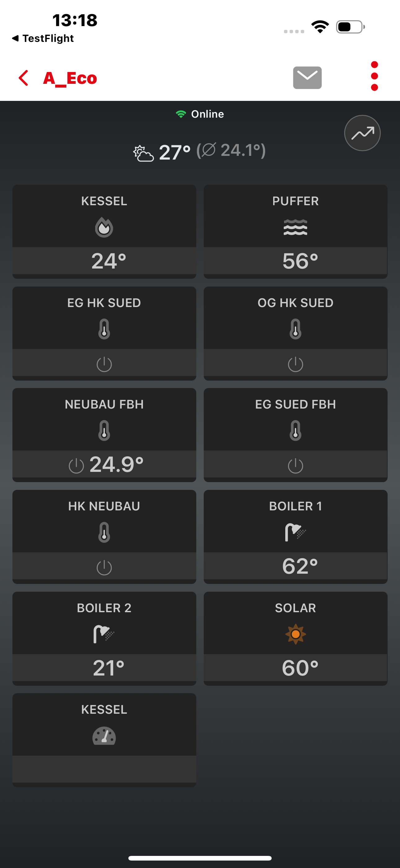Toggle power for EG HK SUED
The height and width of the screenshot is (868, 400).
104,364
